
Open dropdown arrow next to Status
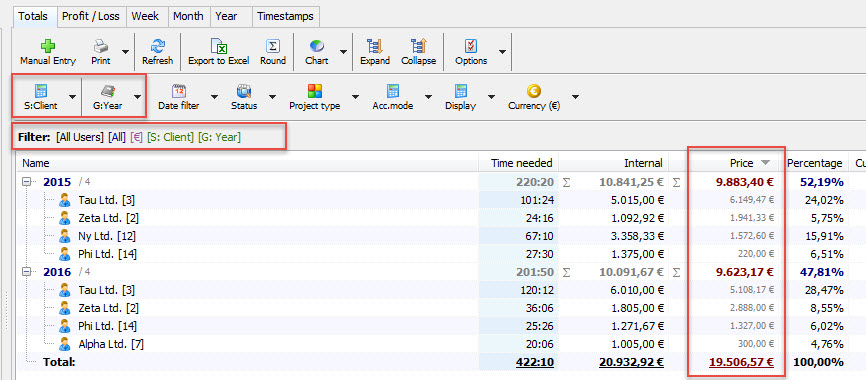tap(272, 97)
